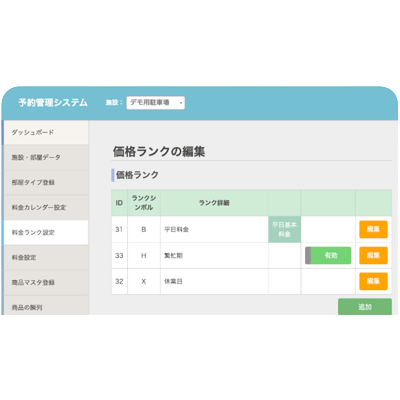Click the 平日料金 detail cell
Viewport: 400px width, 400px height.
pos(214,229)
